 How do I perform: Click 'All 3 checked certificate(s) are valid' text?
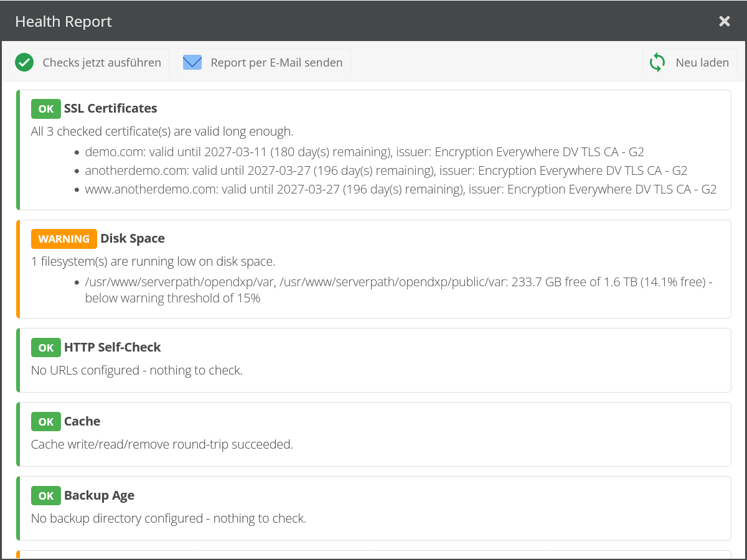pyautogui.click(x=162, y=131)
